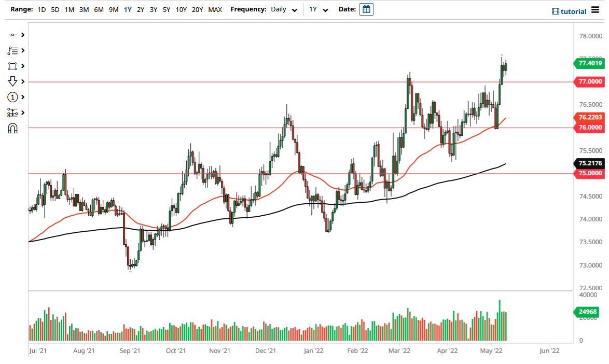Open the date calendar picker
This screenshot has height=364, width=609.
pyautogui.click(x=366, y=9)
